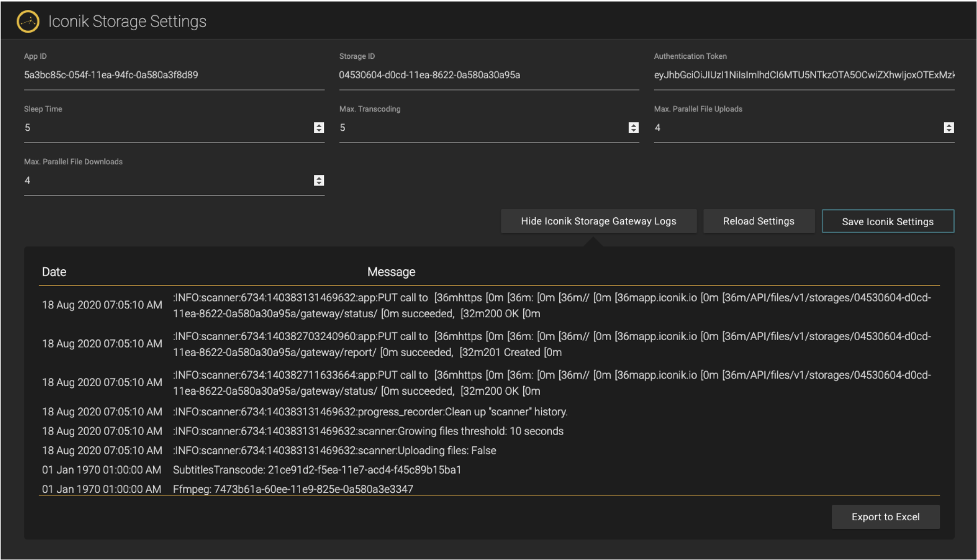Click the Iconik logo icon
Viewport: 977px width, 560px height.
(x=28, y=22)
